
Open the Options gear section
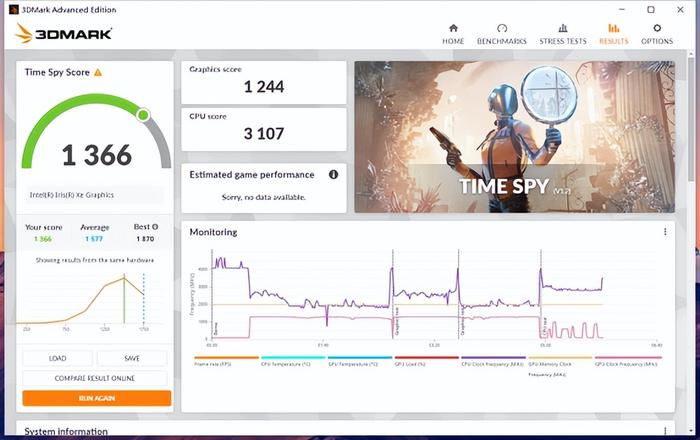click(657, 34)
